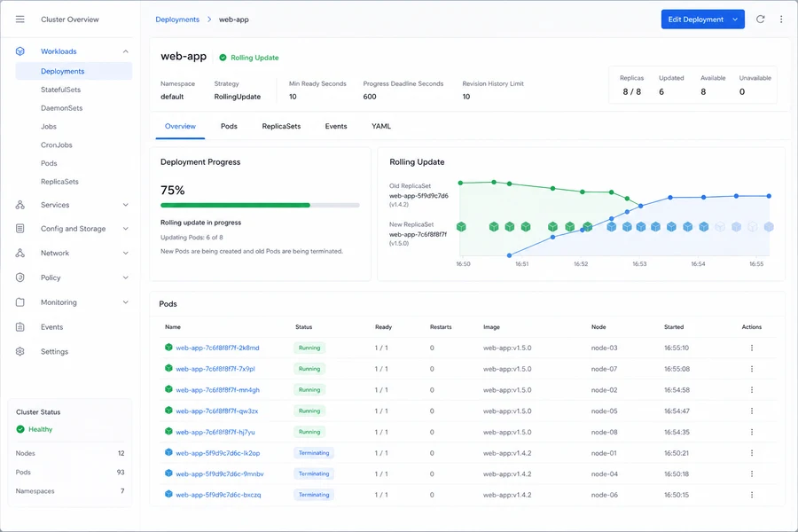
Task: Open actions menu for web-app-5f9d9c7d6c-bxczq
Action: pos(752,495)
